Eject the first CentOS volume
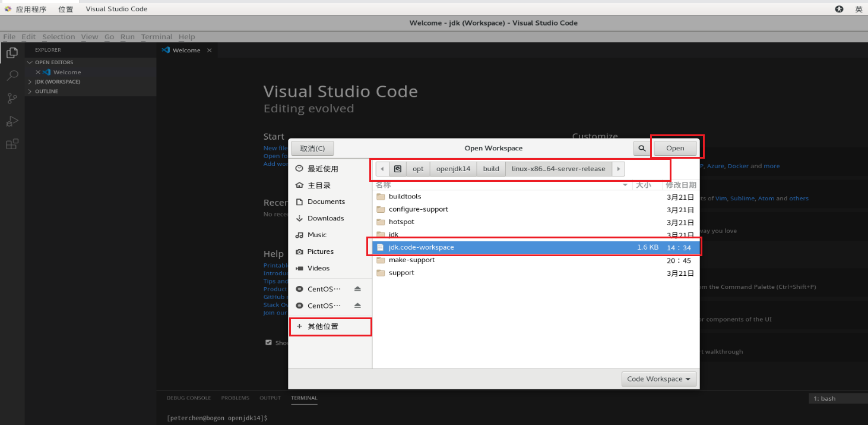 (x=357, y=289)
